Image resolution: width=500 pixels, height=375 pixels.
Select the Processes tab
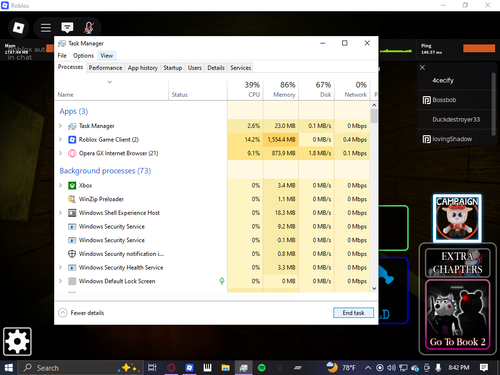70,67
